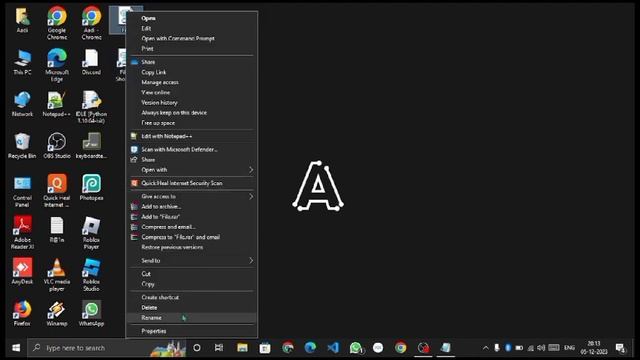Click Edit with Notepad++
This screenshot has width=640, height=360.
pyautogui.click(x=192, y=136)
